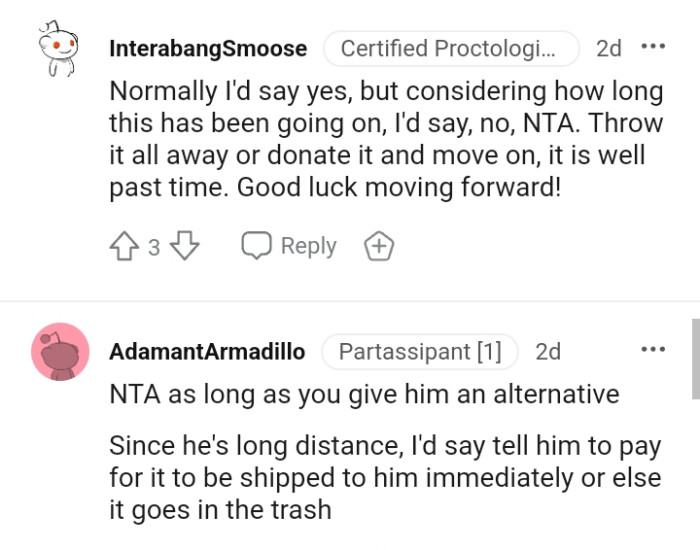Click InterabangSmoose's comment text body
Screen dimensions: 700x550
click(385, 139)
